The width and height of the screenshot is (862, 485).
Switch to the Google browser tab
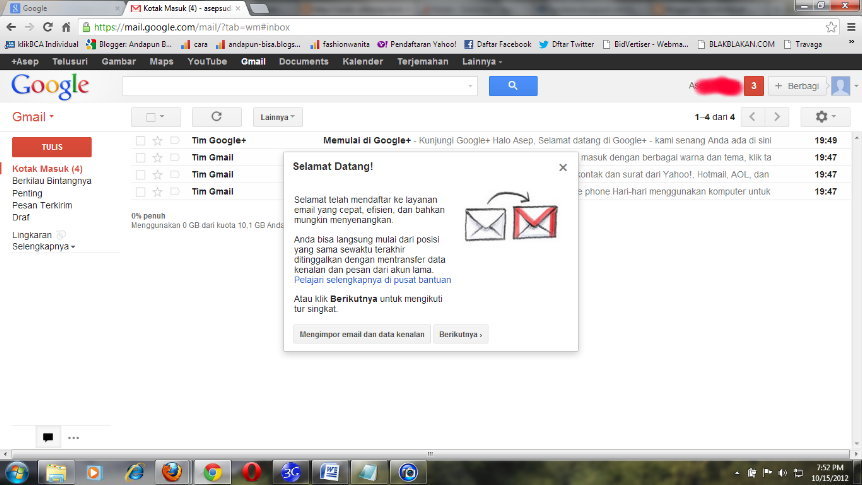coord(62,8)
